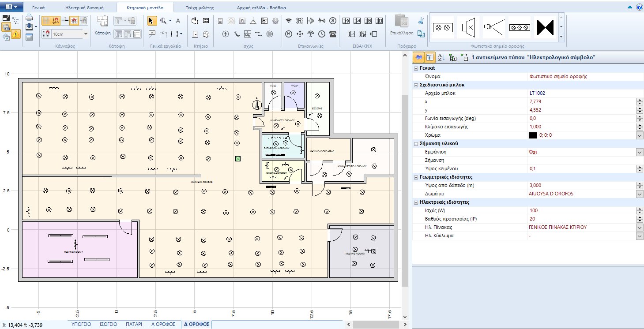Open the 10cm grid spacing dropdown
Viewport: 644px width, 329px height.
(86, 34)
